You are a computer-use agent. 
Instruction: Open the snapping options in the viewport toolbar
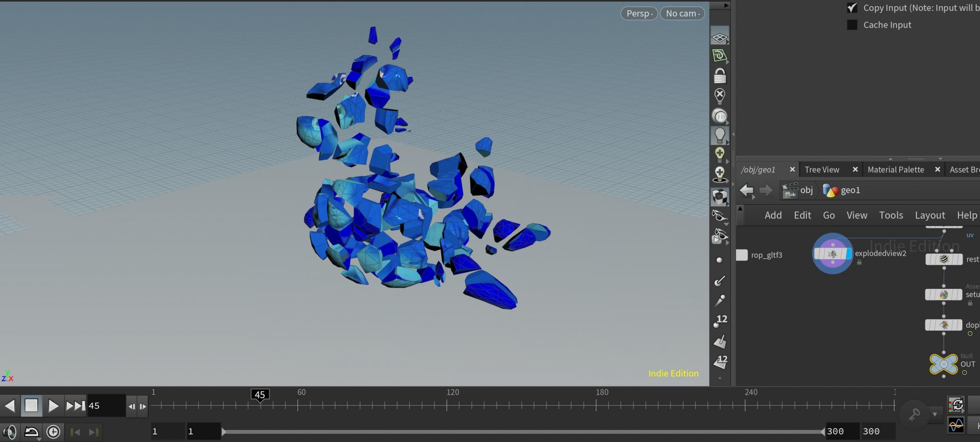click(x=721, y=55)
